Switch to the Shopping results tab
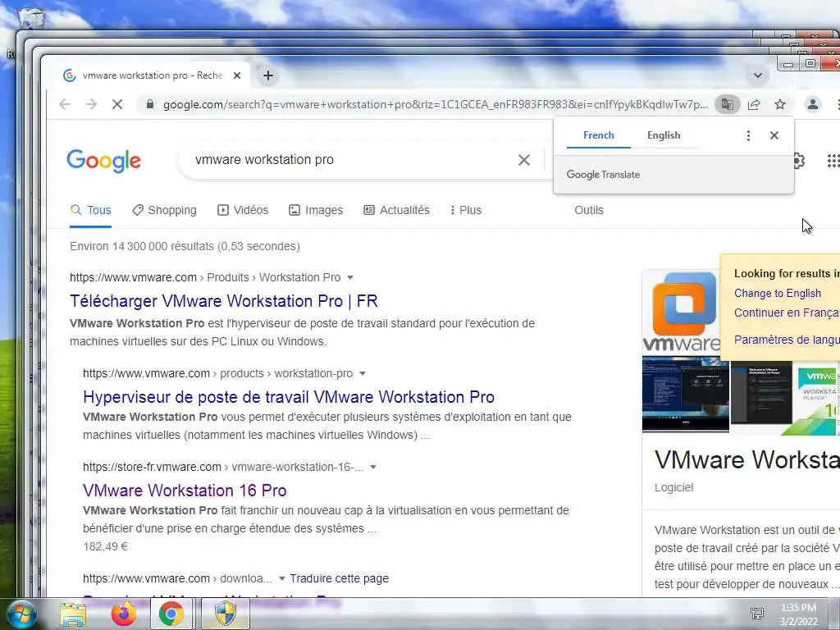Screen dimensions: 840x630 click(x=164, y=210)
